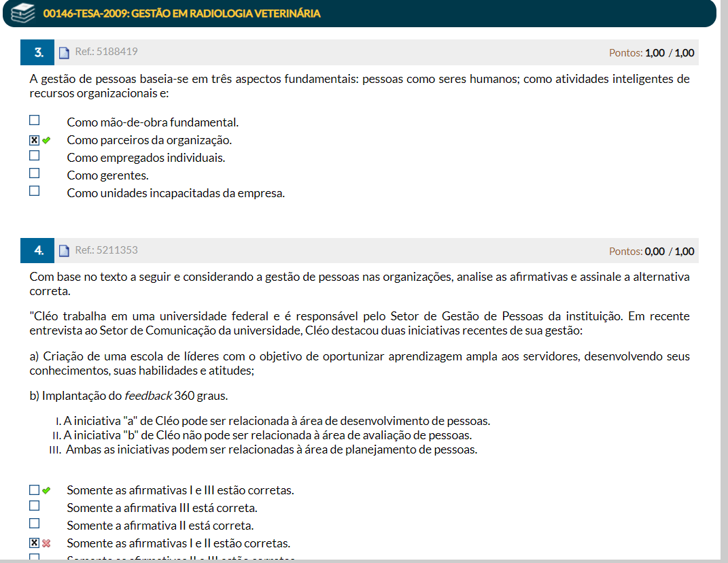Select 'Somente a afirmativa II está correta' checkbox

(x=35, y=524)
